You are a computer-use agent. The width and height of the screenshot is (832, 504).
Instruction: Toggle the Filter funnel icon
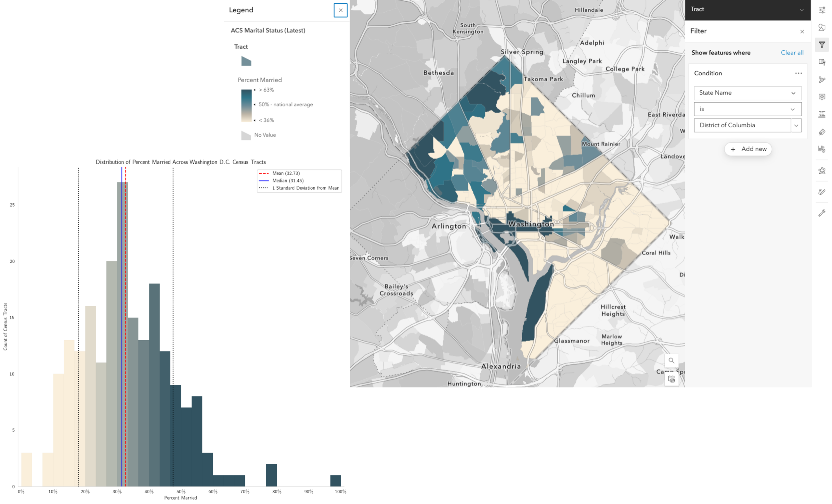(x=822, y=45)
